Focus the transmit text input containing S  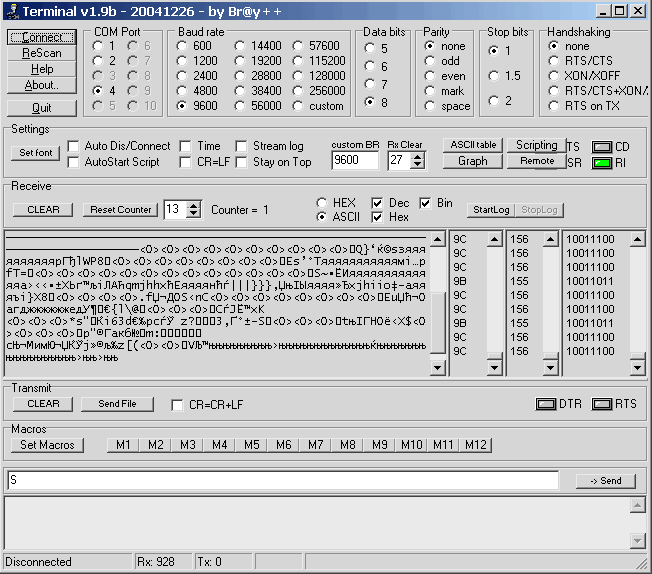[x=283, y=480]
